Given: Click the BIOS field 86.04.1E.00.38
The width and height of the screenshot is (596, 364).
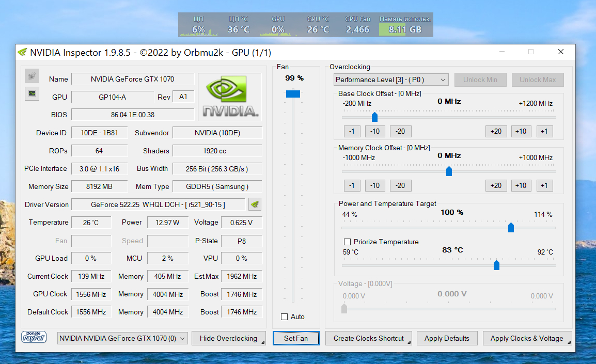Looking at the screenshot, I should coord(133,115).
